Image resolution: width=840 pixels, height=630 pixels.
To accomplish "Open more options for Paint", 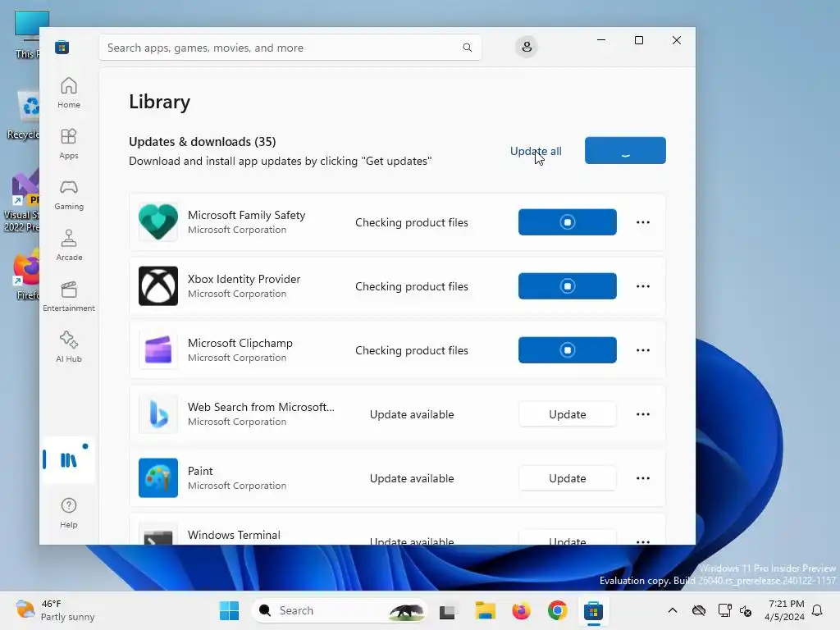I will pos(643,478).
